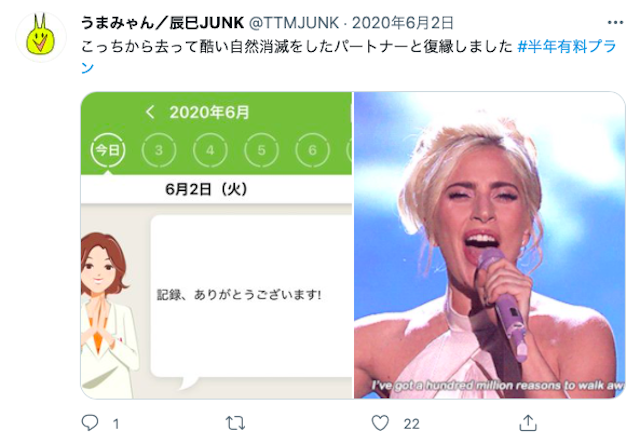This screenshot has width=640, height=445.
Task: View the 22 likes count
Action: (x=411, y=424)
